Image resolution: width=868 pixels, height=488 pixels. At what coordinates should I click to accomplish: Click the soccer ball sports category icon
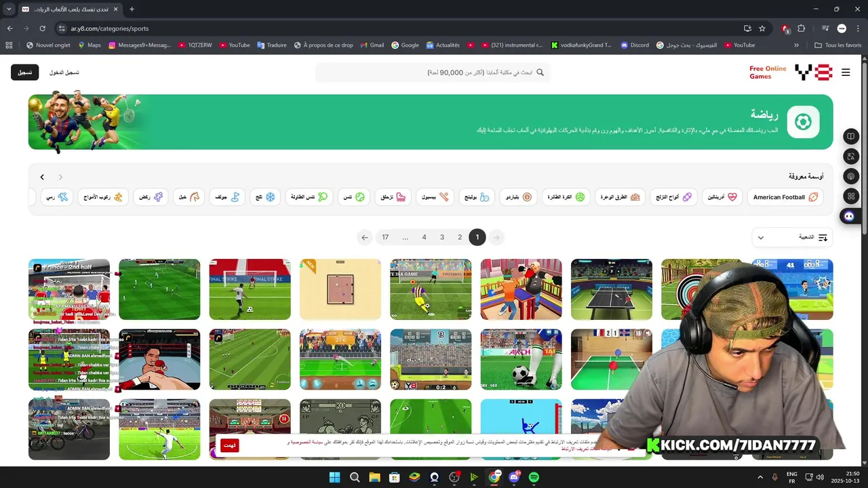coord(803,122)
